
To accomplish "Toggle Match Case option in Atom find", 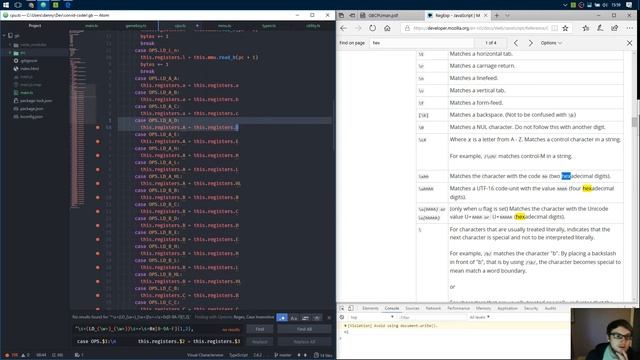I will (293, 318).
